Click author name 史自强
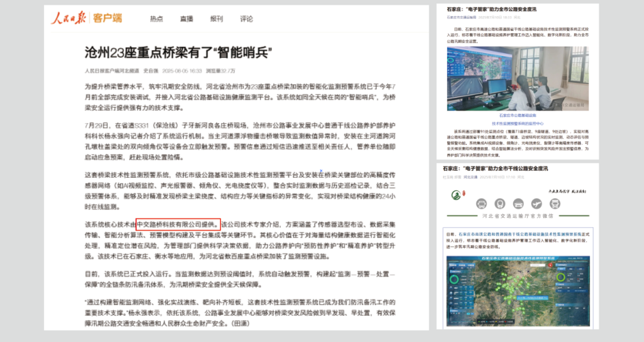644x342 pixels. point(150,70)
